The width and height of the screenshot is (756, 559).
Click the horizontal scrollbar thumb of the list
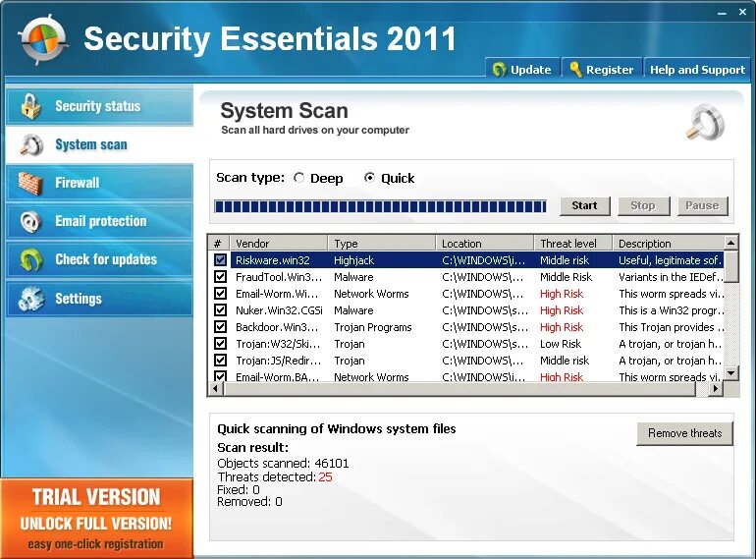pos(459,389)
